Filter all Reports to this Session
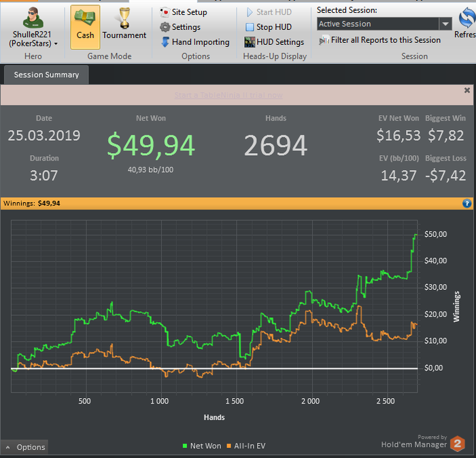 [x=379, y=40]
